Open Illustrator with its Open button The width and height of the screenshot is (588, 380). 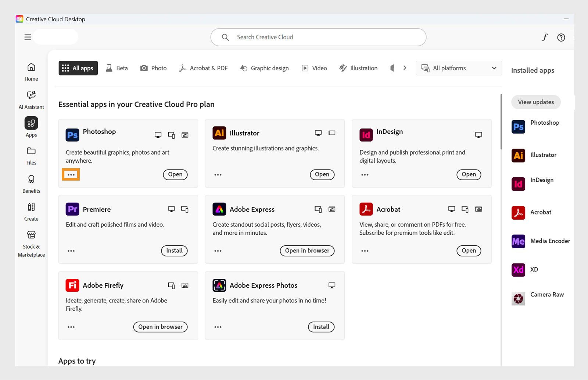click(322, 174)
